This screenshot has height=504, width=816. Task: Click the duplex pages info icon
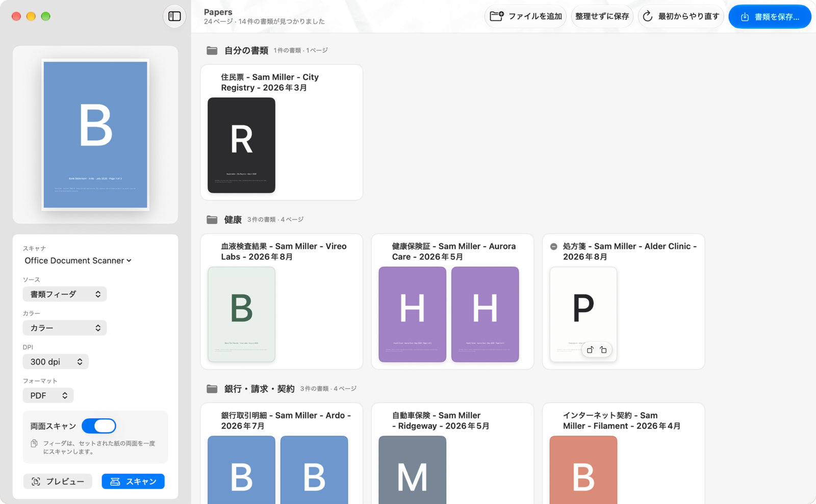tap(34, 443)
